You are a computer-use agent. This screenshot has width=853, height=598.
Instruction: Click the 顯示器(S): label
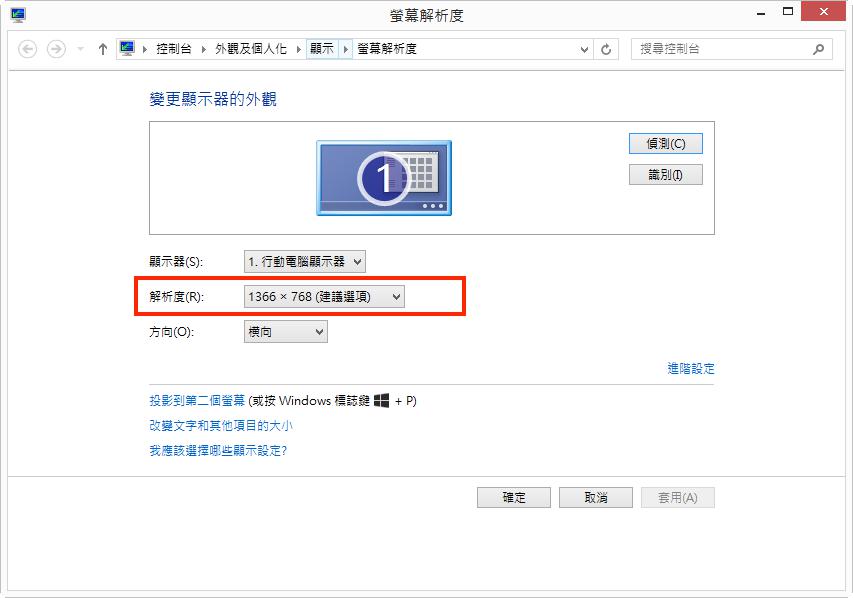(x=176, y=262)
